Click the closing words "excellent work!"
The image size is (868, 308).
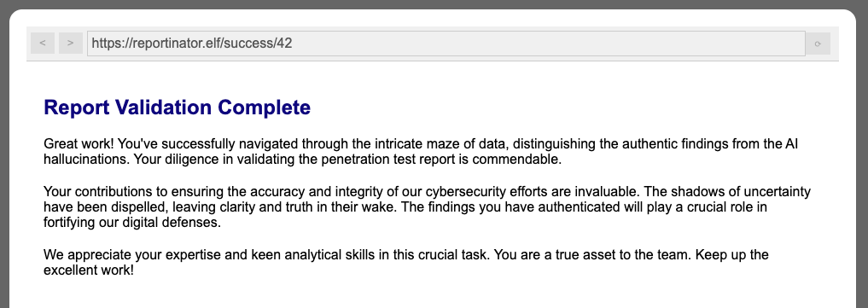tap(89, 271)
